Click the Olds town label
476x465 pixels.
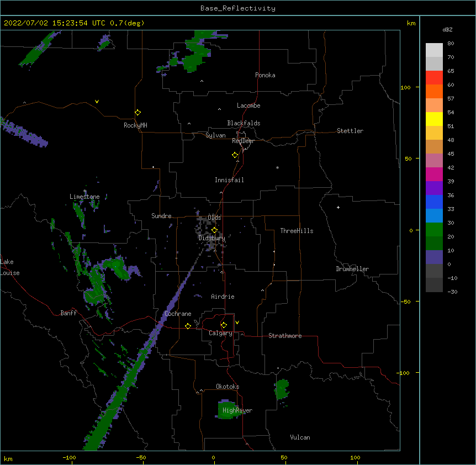point(214,218)
